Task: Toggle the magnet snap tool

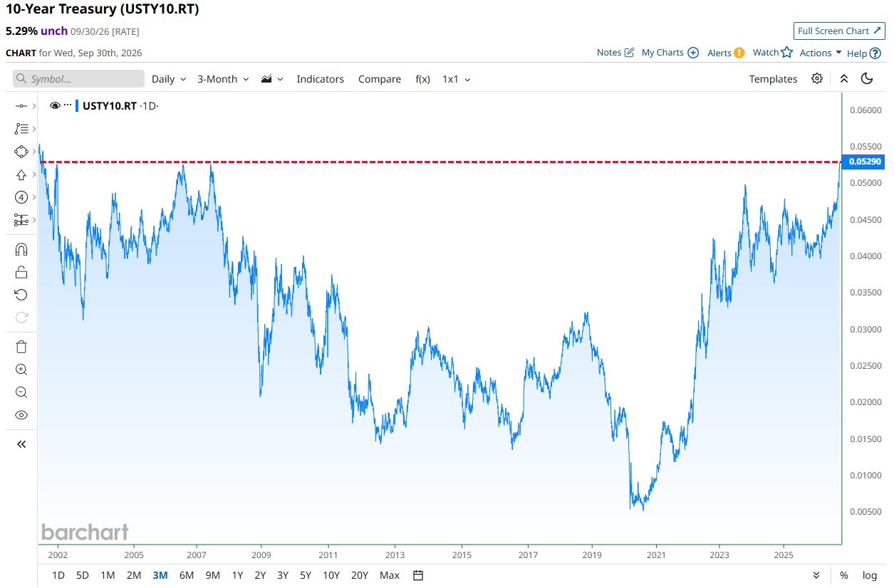Action: click(x=21, y=249)
